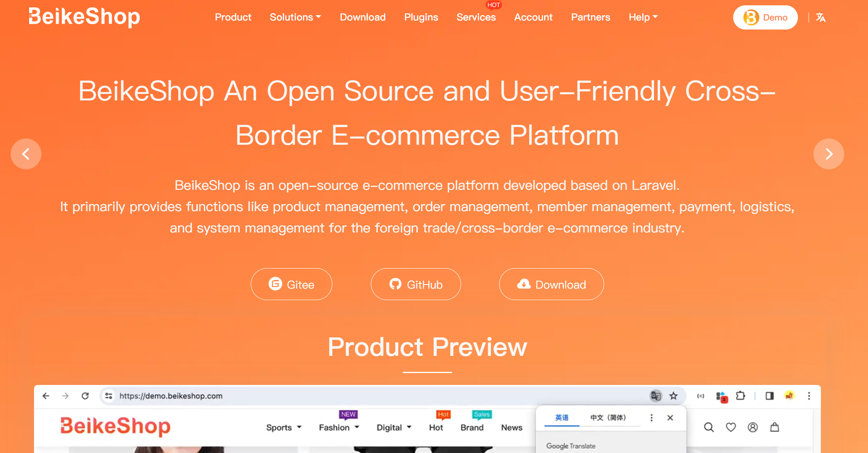The image size is (868, 453).
Task: Click the Gitee button
Action: 291,284
